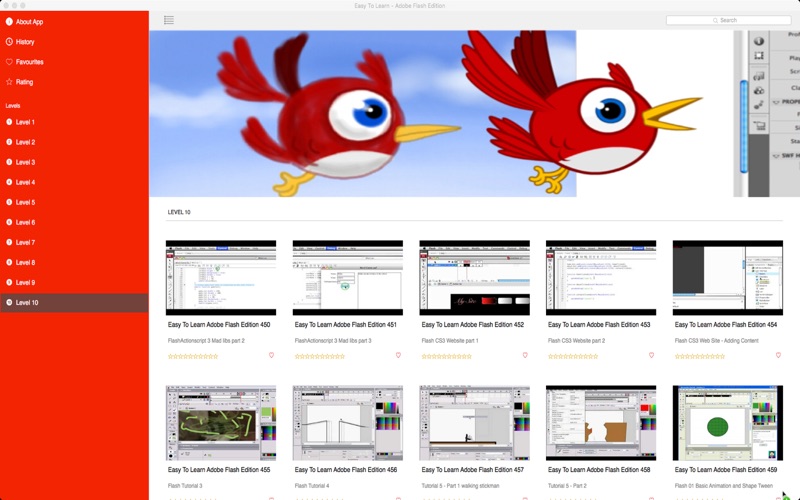Click the LEVEL 10 section heading

[x=179, y=212]
